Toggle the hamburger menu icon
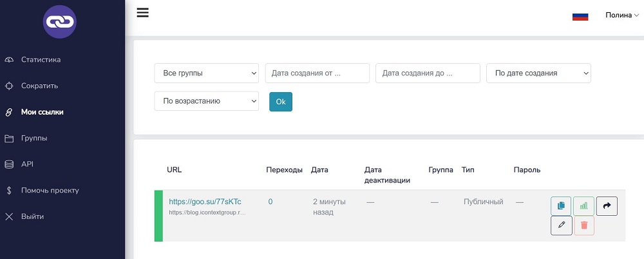644x259 pixels. point(142,13)
